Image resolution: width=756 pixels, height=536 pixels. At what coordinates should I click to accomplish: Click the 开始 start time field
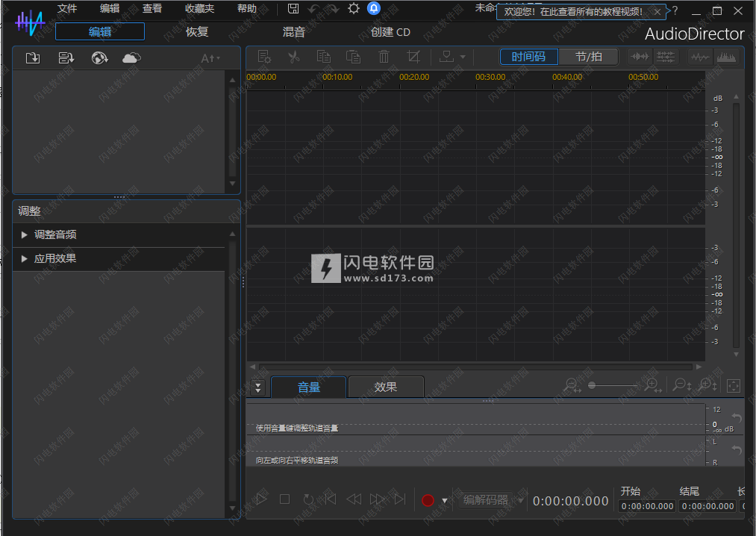point(647,506)
